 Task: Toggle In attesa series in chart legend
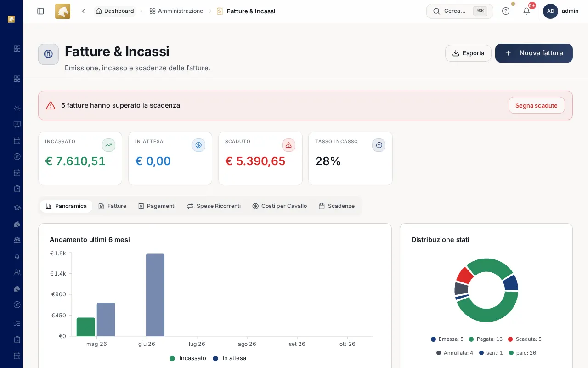(x=229, y=358)
